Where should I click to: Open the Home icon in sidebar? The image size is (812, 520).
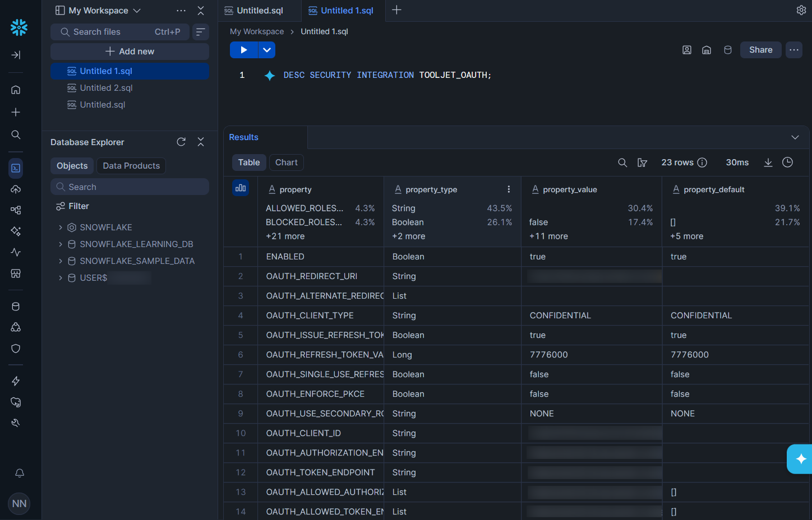16,90
